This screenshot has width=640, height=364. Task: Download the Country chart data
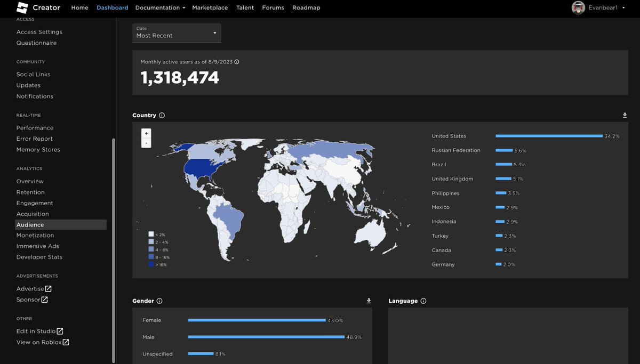click(x=625, y=115)
